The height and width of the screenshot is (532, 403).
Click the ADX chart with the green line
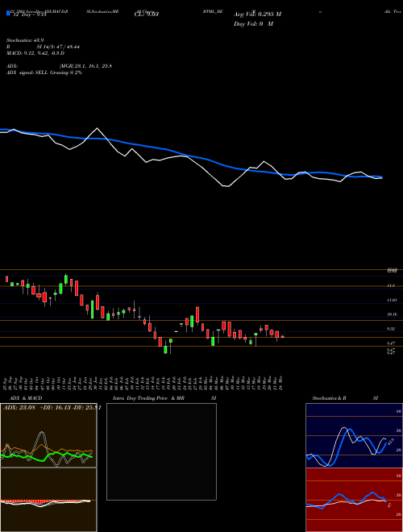pos(48,435)
